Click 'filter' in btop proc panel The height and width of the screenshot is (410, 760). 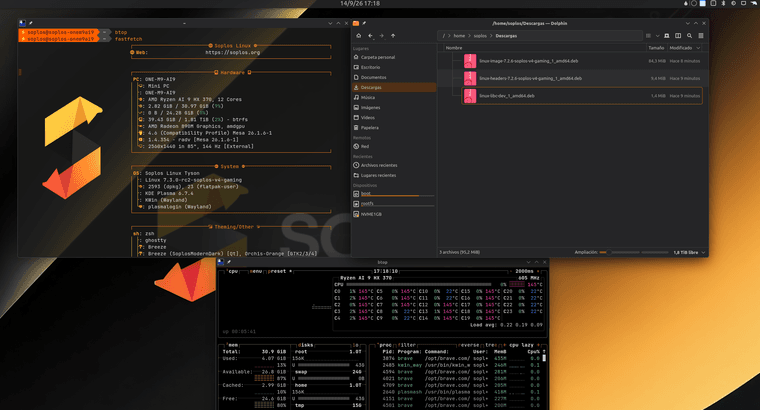click(x=407, y=345)
